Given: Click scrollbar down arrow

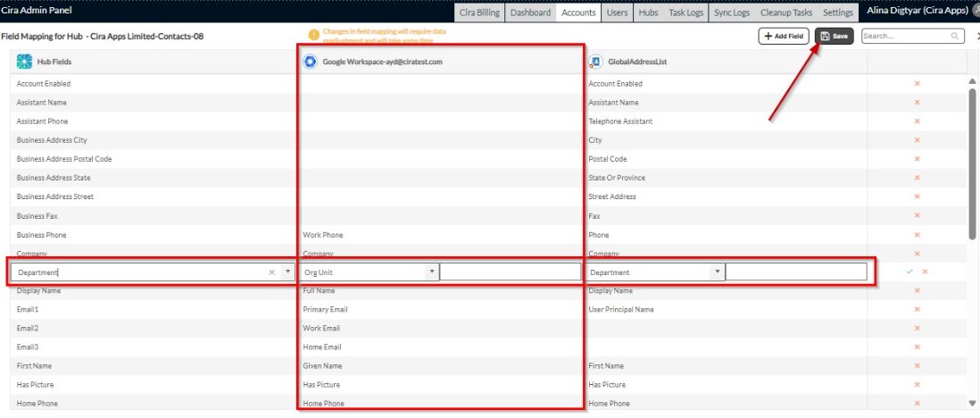Looking at the screenshot, I should click(x=972, y=403).
